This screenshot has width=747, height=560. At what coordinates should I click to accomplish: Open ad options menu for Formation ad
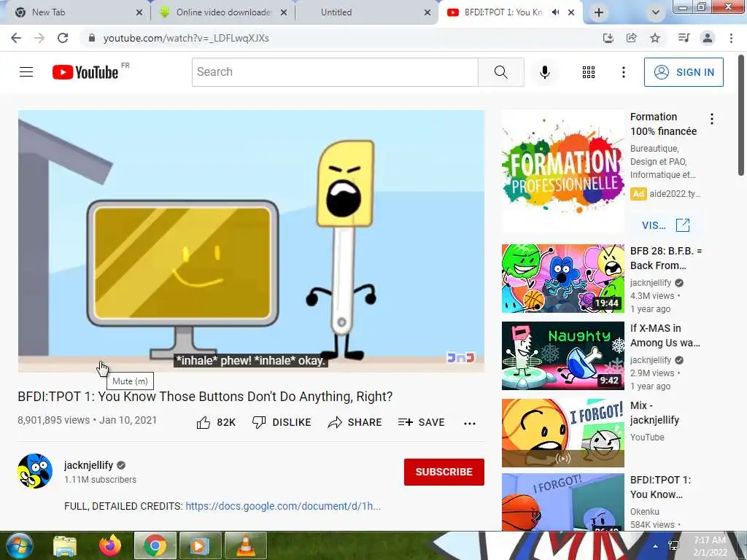(712, 119)
